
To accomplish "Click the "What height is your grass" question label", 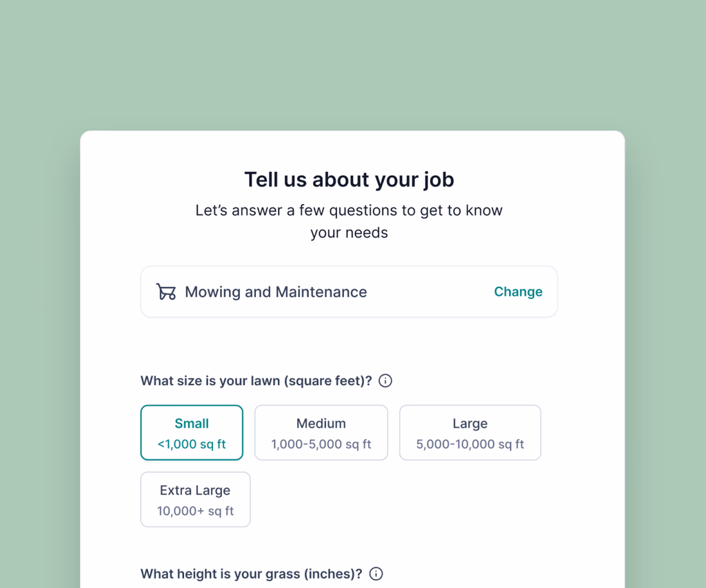I will (251, 574).
